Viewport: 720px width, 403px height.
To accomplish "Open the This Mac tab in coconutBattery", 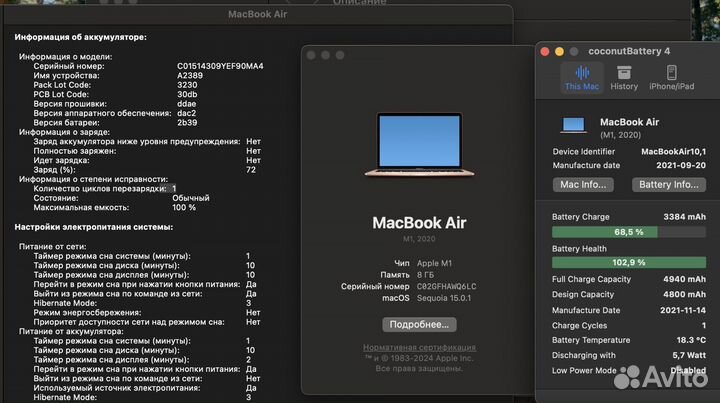I will point(581,78).
